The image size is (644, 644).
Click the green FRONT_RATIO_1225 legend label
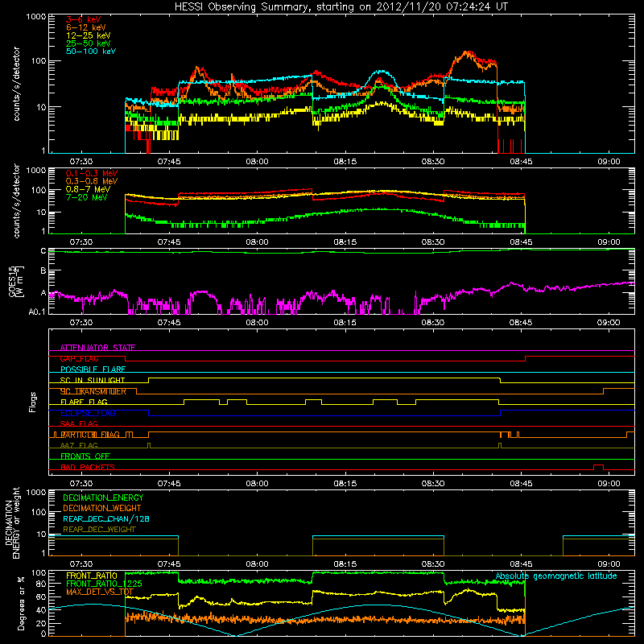[104, 584]
